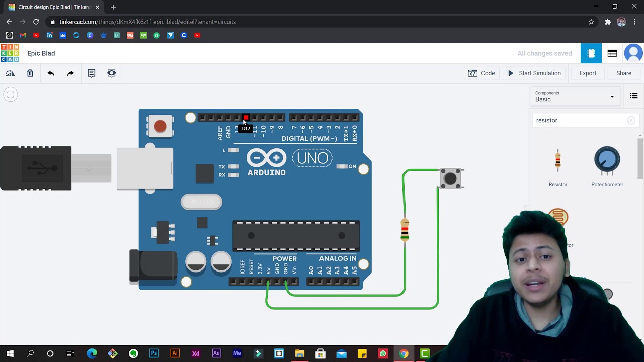The height and width of the screenshot is (362, 644).
Task: Select the Potentiometer component
Action: pyautogui.click(x=607, y=167)
